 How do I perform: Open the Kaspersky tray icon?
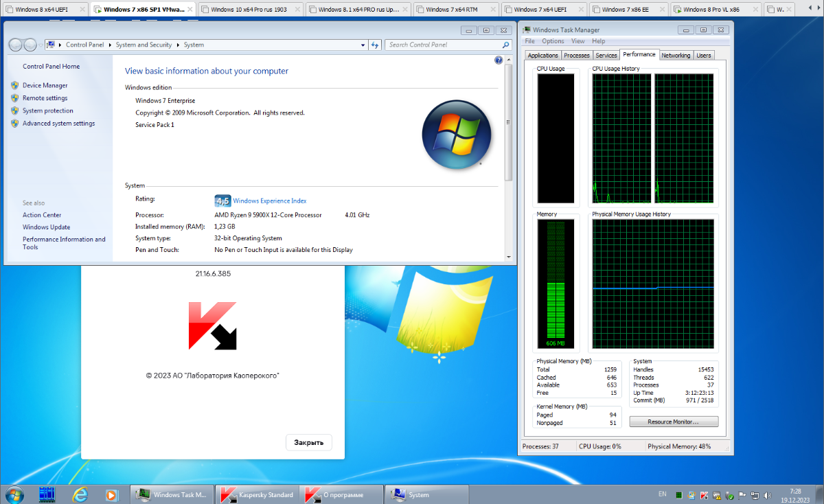pyautogui.click(x=704, y=494)
